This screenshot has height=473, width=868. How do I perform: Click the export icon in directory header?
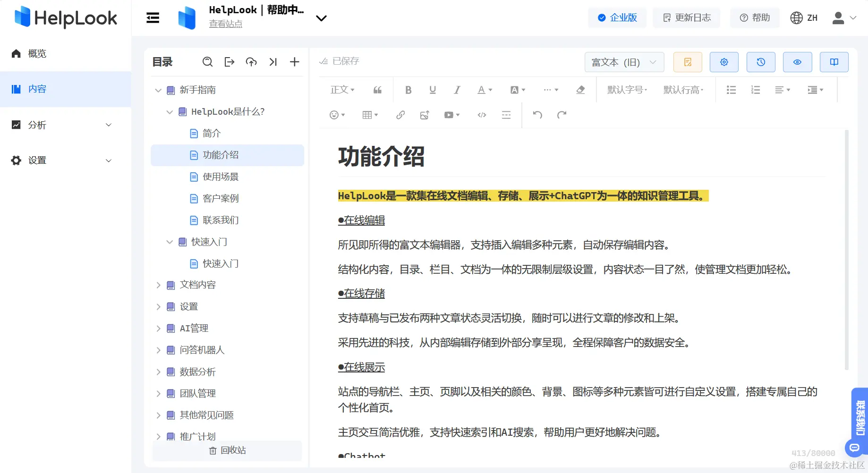click(230, 62)
